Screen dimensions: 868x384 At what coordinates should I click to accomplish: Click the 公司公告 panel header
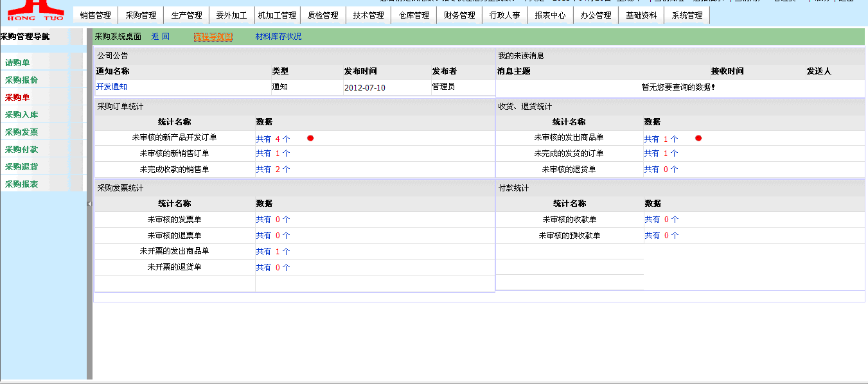click(x=112, y=57)
